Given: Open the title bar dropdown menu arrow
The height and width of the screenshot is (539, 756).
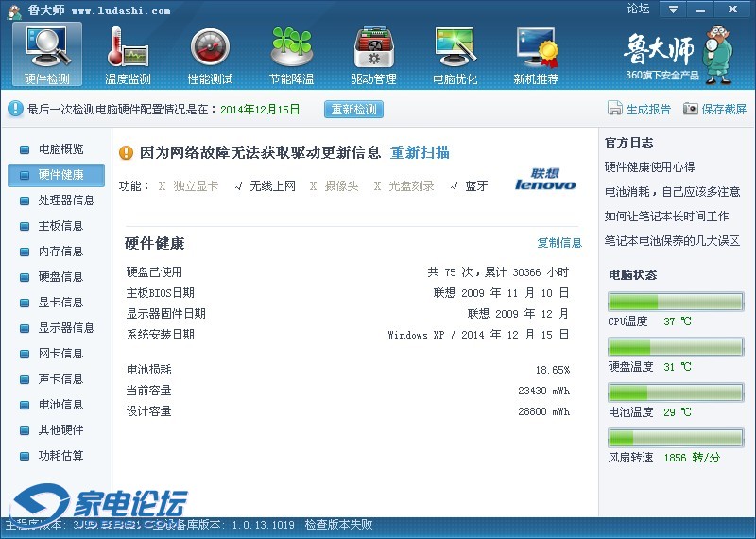Looking at the screenshot, I should pos(673,9).
